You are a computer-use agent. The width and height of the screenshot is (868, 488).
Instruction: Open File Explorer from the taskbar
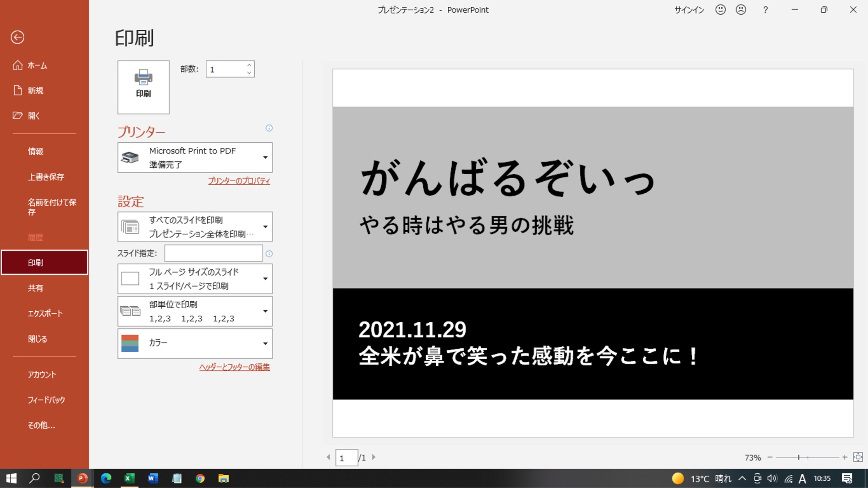point(223,478)
